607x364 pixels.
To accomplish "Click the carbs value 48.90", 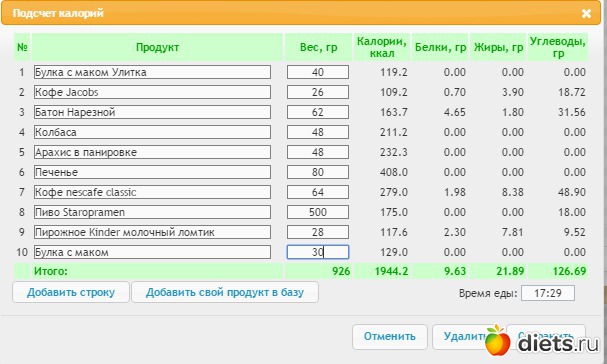I will click(x=572, y=192).
